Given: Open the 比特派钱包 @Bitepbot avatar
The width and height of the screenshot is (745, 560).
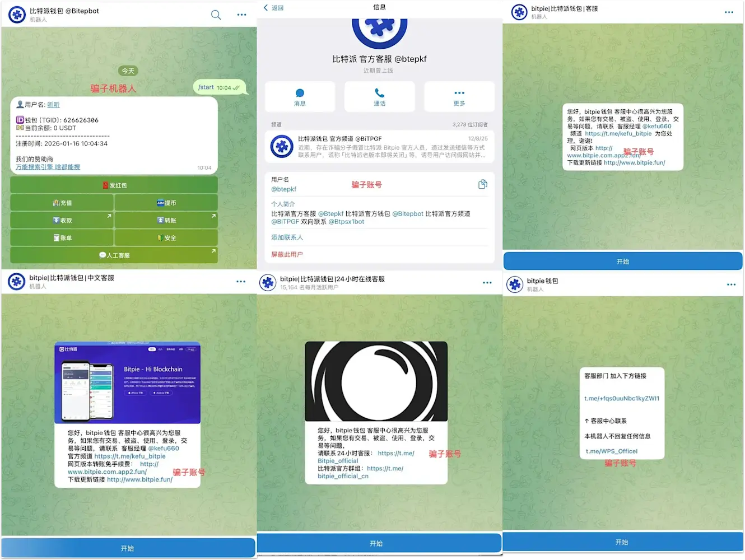Looking at the screenshot, I should click(17, 15).
